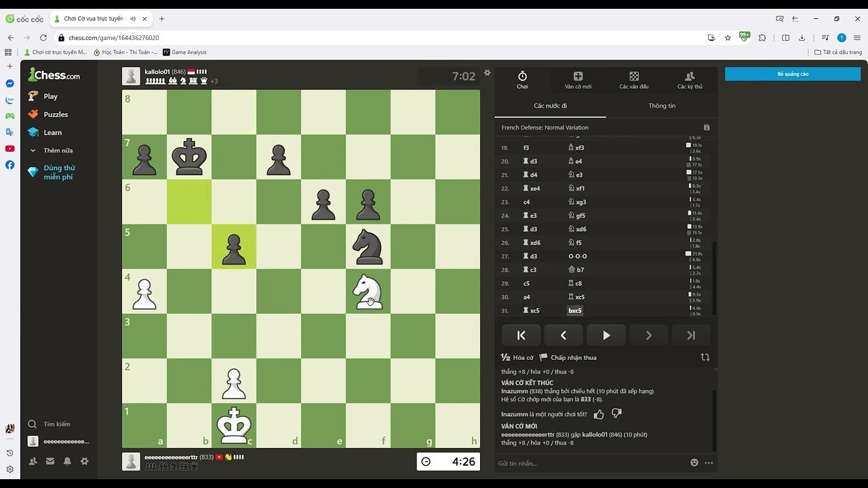The image size is (868, 488).
Task: Open the Learn section
Action: coord(45,133)
